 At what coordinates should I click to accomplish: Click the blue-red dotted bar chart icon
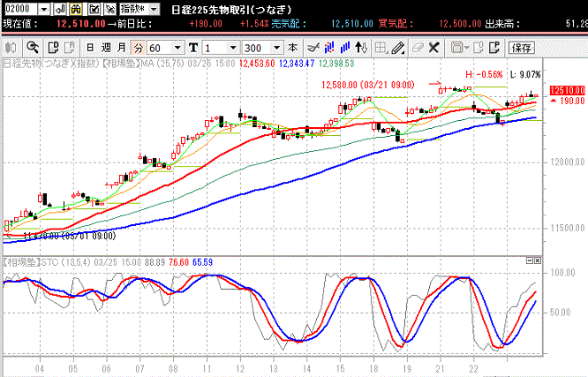click(329, 48)
